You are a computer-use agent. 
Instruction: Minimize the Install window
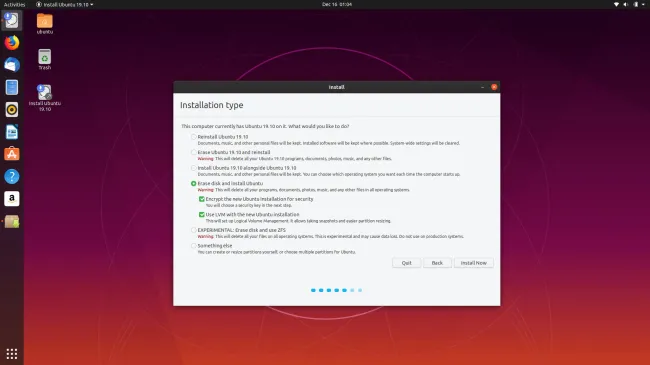click(x=483, y=87)
